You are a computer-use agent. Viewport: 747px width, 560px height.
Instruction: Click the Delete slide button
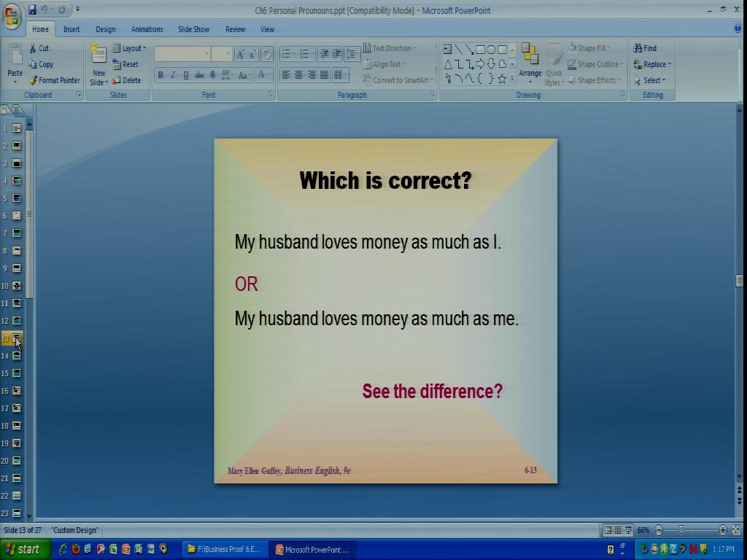click(127, 80)
